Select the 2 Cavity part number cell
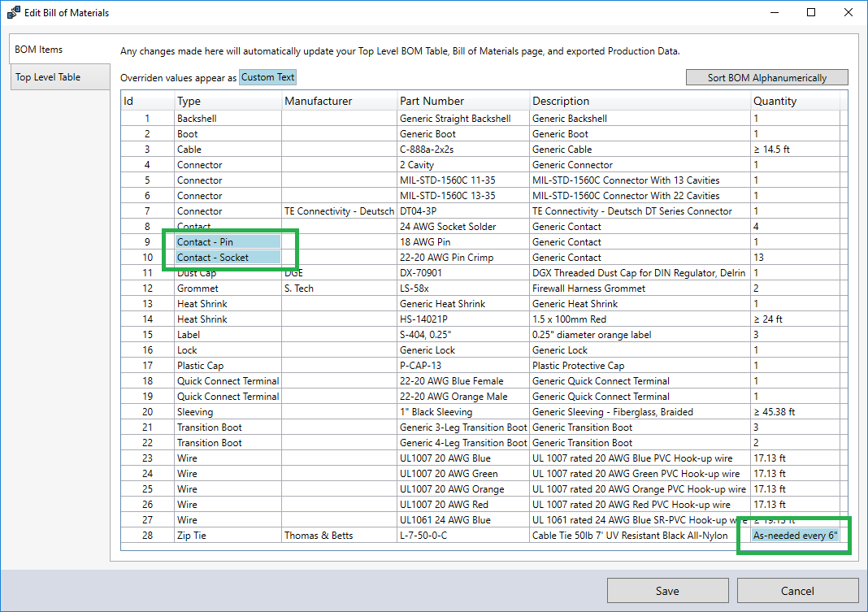Image resolution: width=868 pixels, height=612 pixels. tap(463, 165)
